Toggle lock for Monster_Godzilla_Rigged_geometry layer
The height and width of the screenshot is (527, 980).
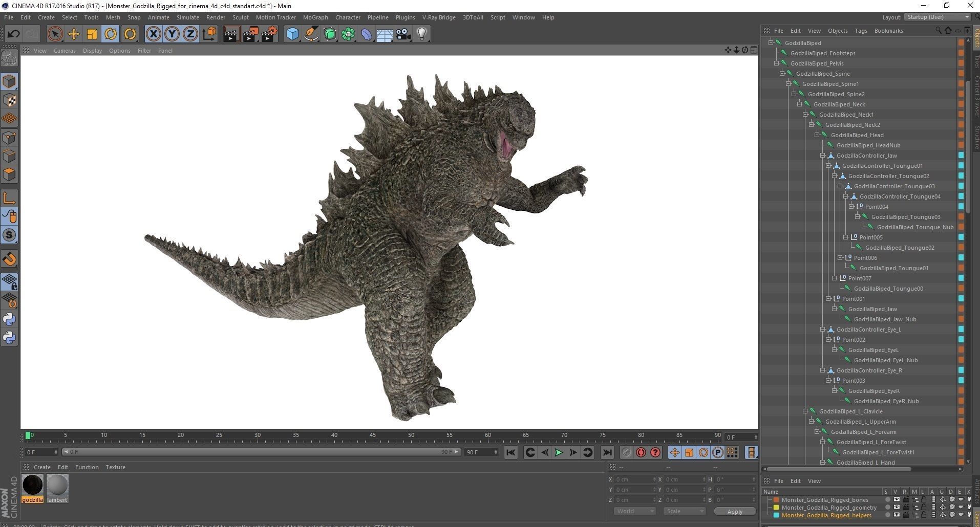pos(923,508)
